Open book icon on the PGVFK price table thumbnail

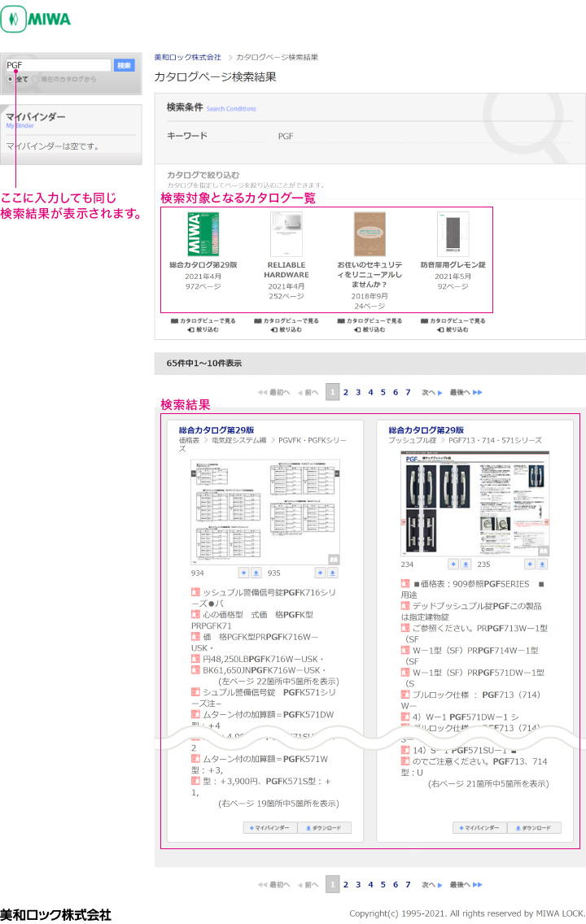coord(334,560)
